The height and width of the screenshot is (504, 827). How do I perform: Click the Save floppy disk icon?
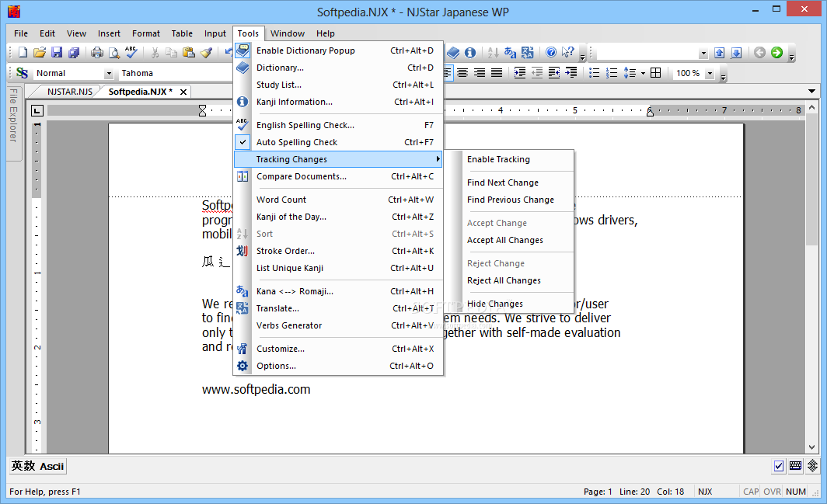point(57,52)
